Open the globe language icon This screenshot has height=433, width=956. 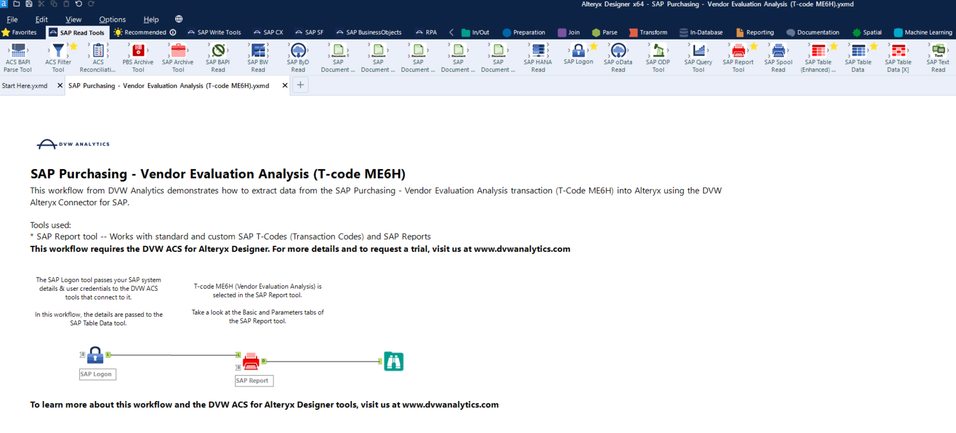(179, 20)
